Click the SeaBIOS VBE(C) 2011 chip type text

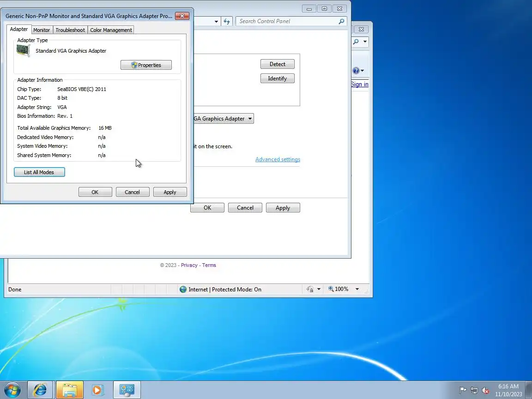click(82, 89)
